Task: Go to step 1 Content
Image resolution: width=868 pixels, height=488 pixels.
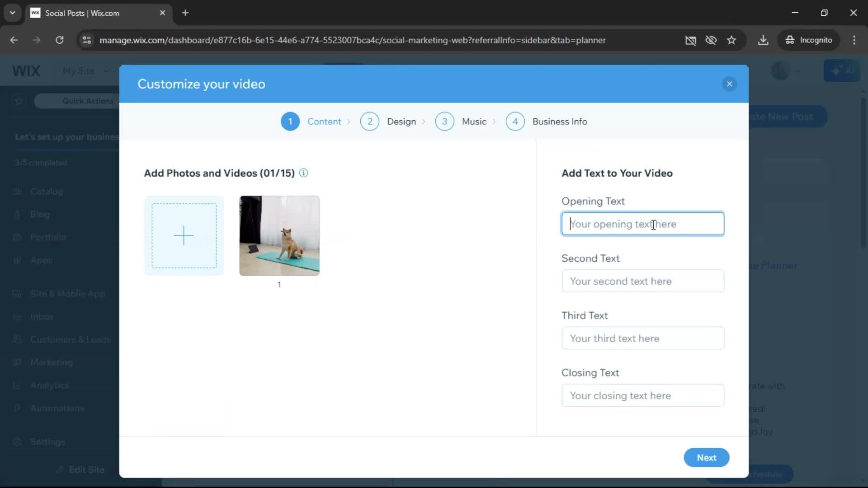Action: click(x=311, y=122)
